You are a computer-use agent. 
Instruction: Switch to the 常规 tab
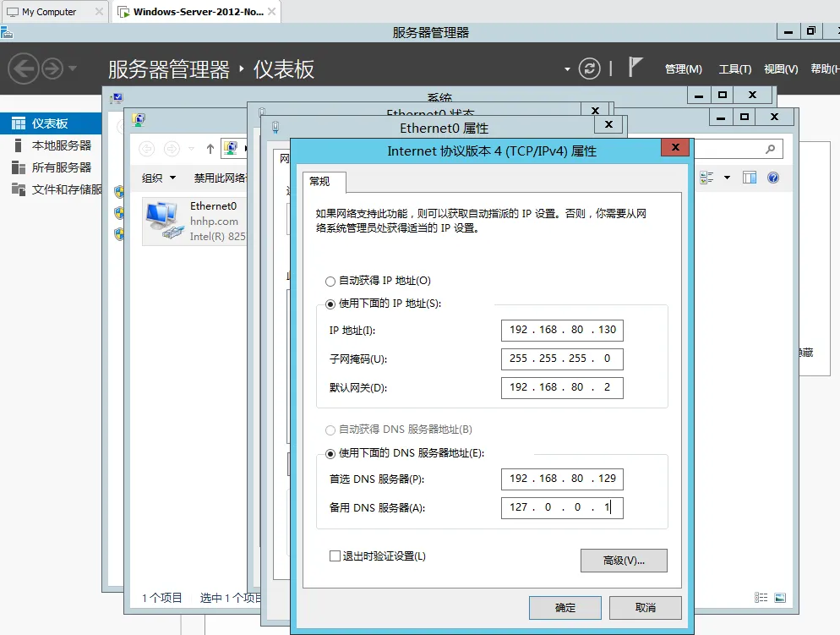click(323, 182)
